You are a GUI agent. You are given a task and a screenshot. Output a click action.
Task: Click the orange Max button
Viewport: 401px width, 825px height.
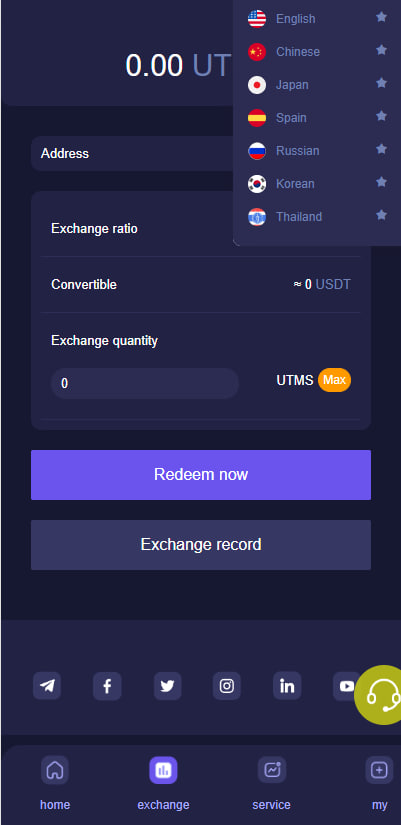coord(334,380)
